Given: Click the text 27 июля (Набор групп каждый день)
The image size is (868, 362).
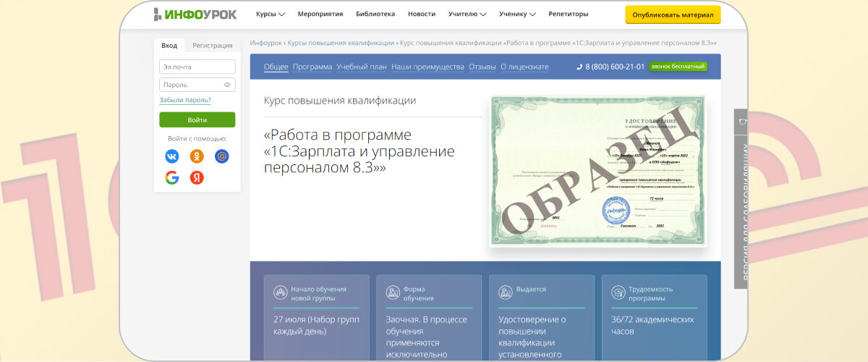Looking at the screenshot, I should coord(317,325).
